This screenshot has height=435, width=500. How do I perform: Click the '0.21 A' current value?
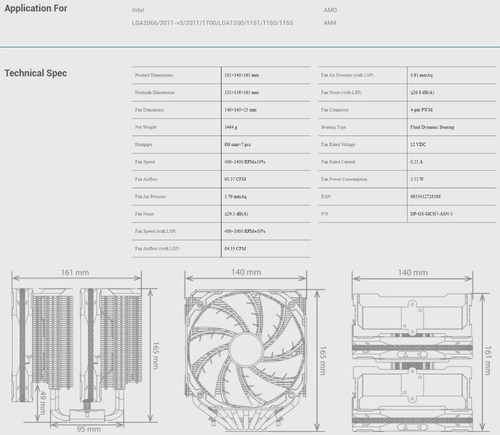click(x=417, y=162)
